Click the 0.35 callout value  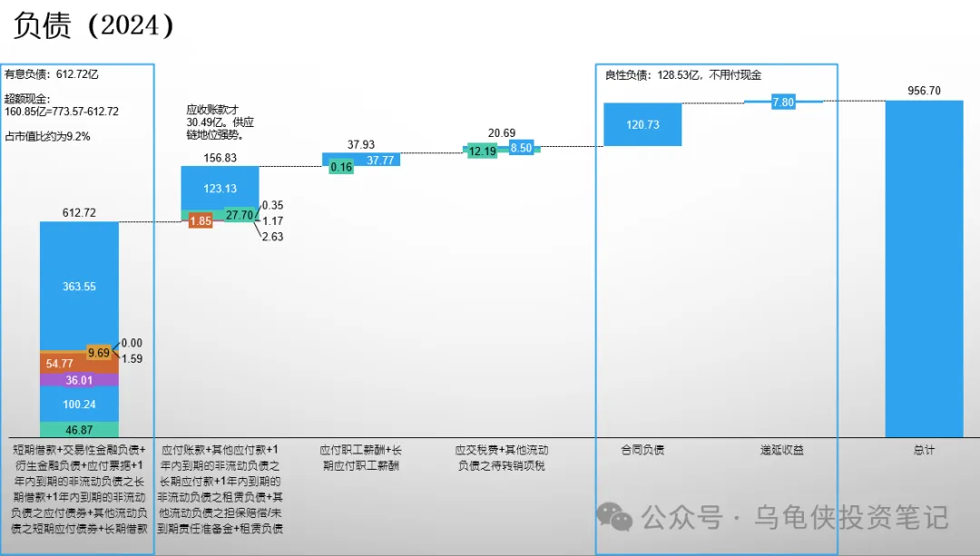pyautogui.click(x=272, y=205)
